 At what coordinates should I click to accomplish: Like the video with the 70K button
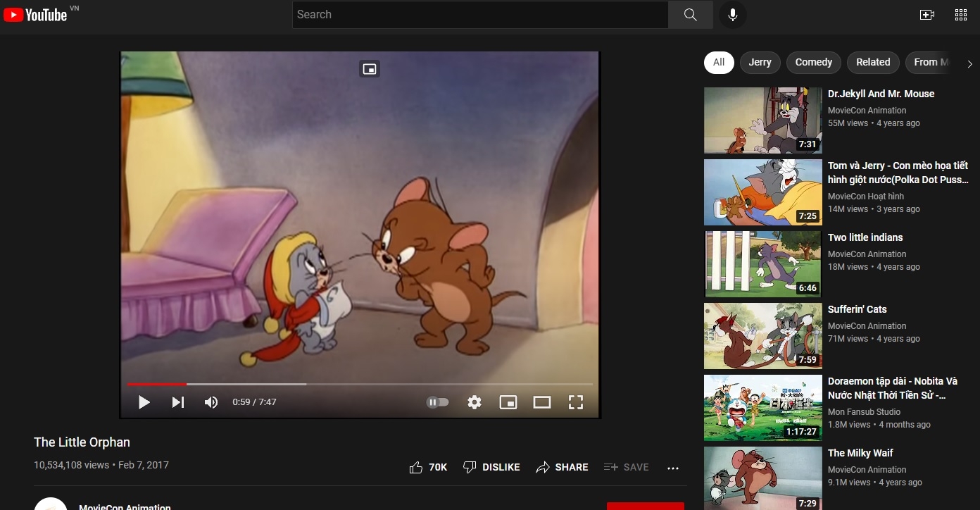click(x=427, y=466)
